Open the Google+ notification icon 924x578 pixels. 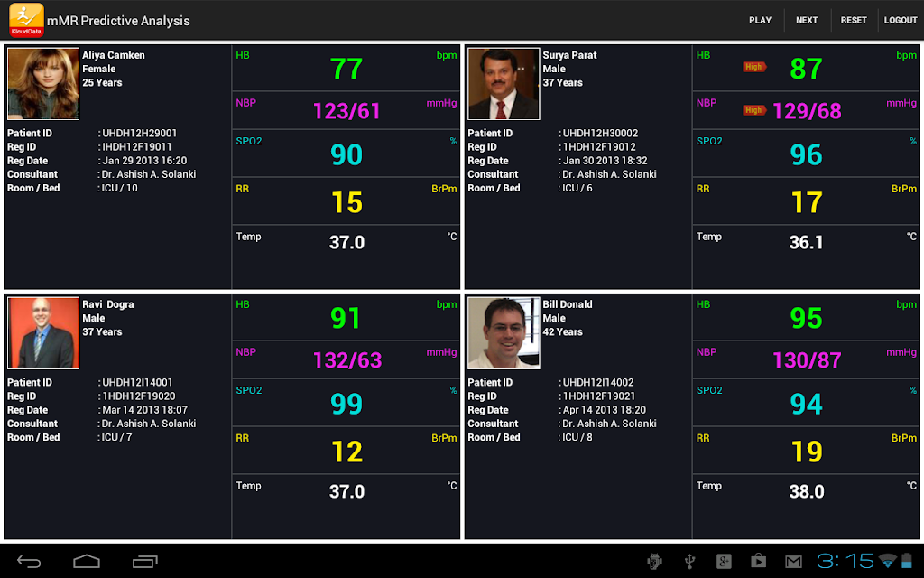click(724, 562)
